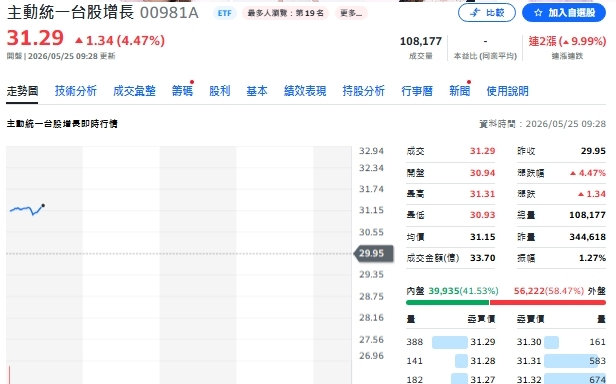Click the star icon in 加入自選股
The width and height of the screenshot is (616, 384).
(x=538, y=13)
